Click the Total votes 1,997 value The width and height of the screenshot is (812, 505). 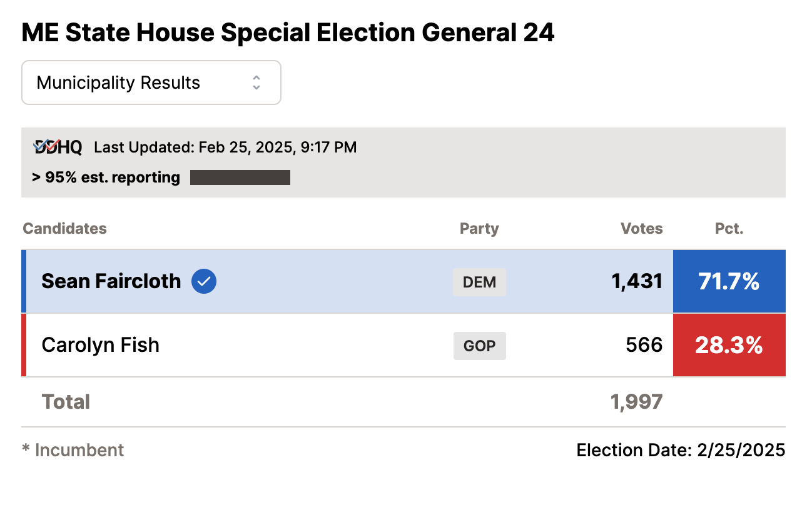637,401
